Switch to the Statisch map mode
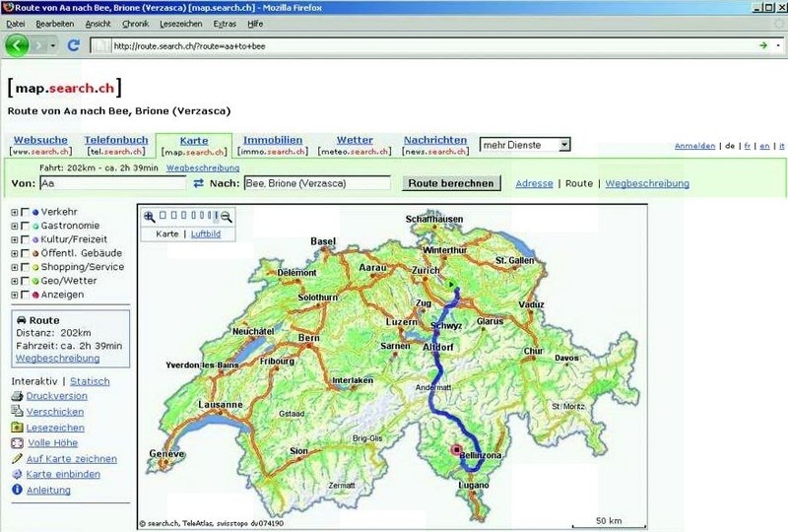 tap(90, 381)
